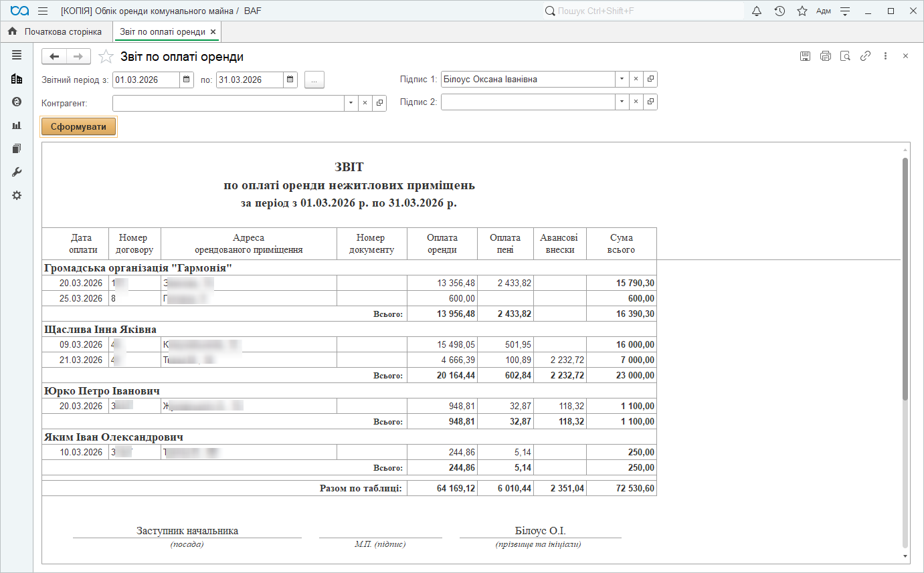This screenshot has width=924, height=573.
Task: Close the Звіт по оплаті оренди tab
Action: click(x=213, y=31)
